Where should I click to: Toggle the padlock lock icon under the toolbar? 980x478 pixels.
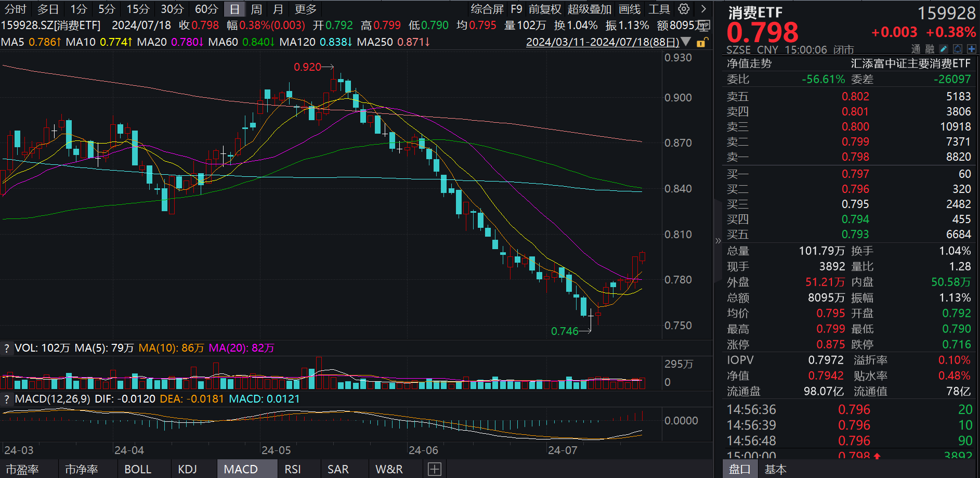click(x=701, y=42)
